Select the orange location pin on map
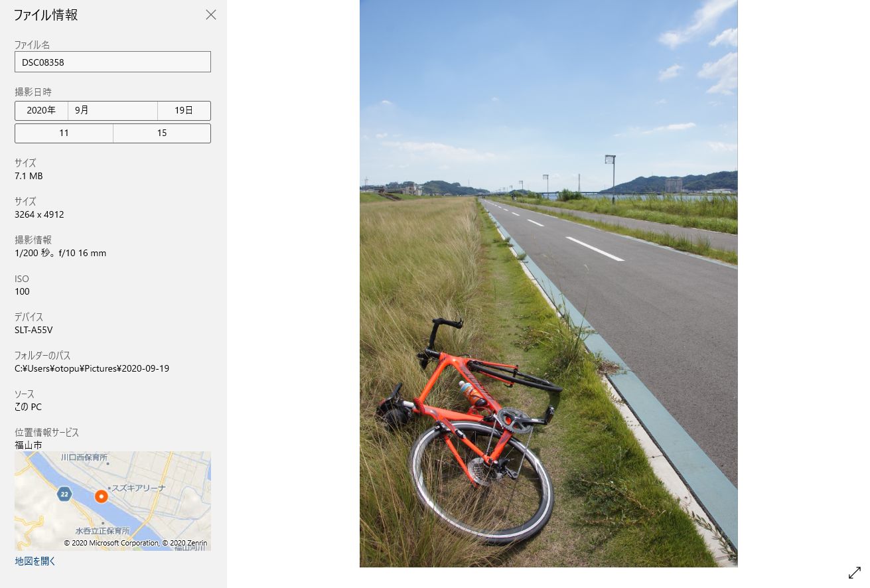 (x=101, y=496)
